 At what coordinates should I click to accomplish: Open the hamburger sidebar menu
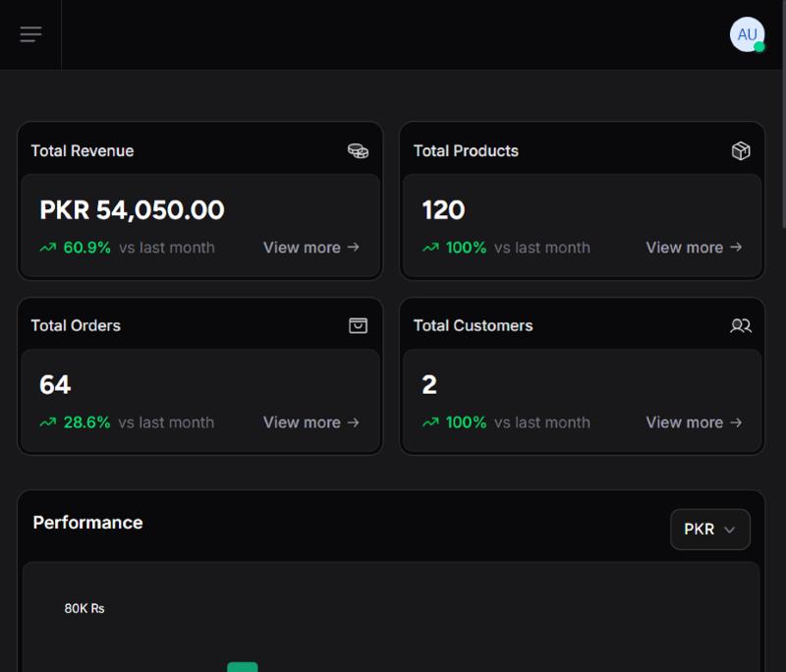(x=30, y=34)
